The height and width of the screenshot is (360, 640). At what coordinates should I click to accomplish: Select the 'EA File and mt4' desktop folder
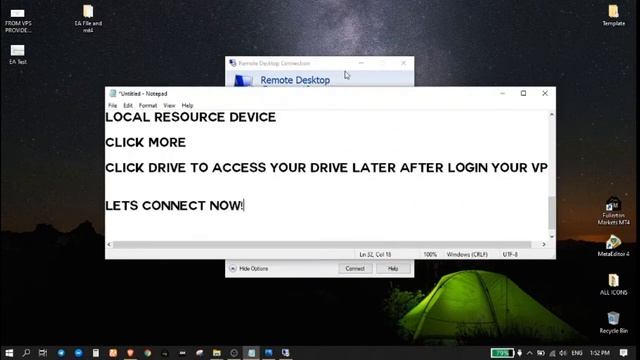pyautogui.click(x=88, y=18)
